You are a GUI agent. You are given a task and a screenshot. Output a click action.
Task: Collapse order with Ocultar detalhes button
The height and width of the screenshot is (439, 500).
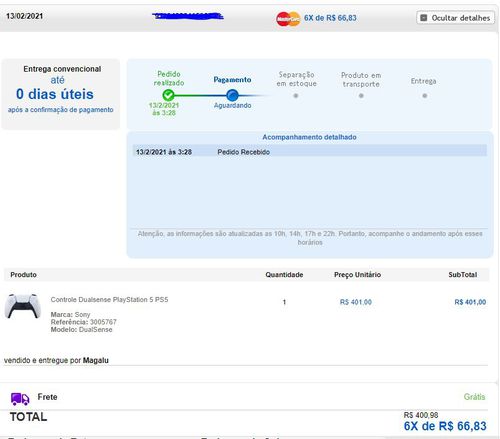point(455,18)
